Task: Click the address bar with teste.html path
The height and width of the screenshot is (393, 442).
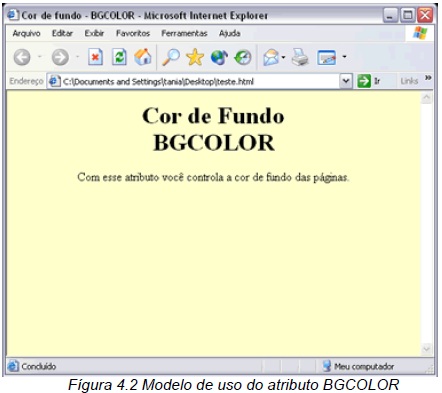Action: [199, 81]
